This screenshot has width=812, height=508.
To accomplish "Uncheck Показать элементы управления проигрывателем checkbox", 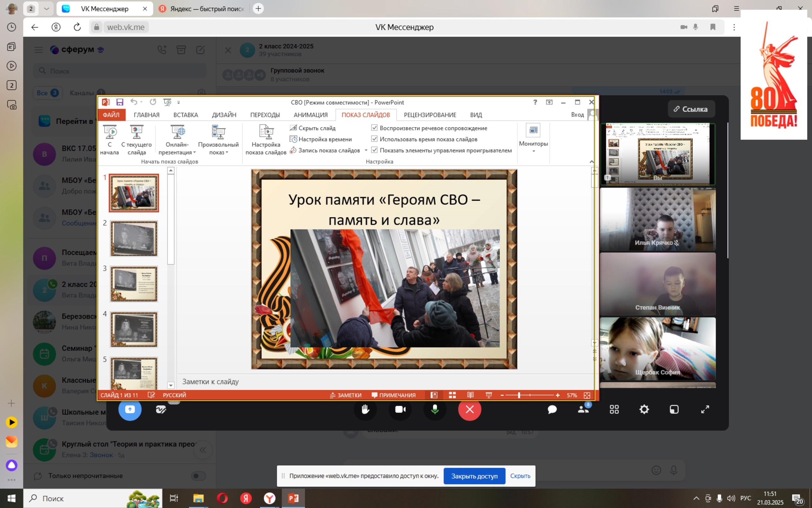I will click(374, 150).
